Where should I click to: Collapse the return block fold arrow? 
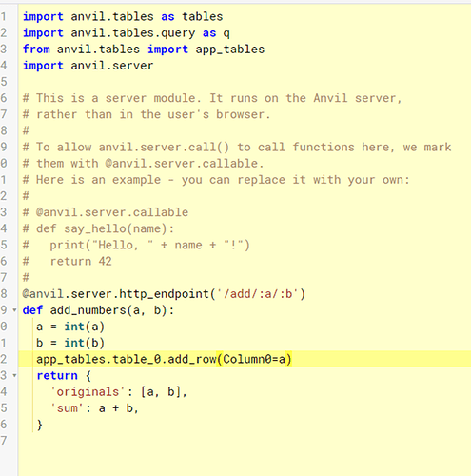[14, 375]
